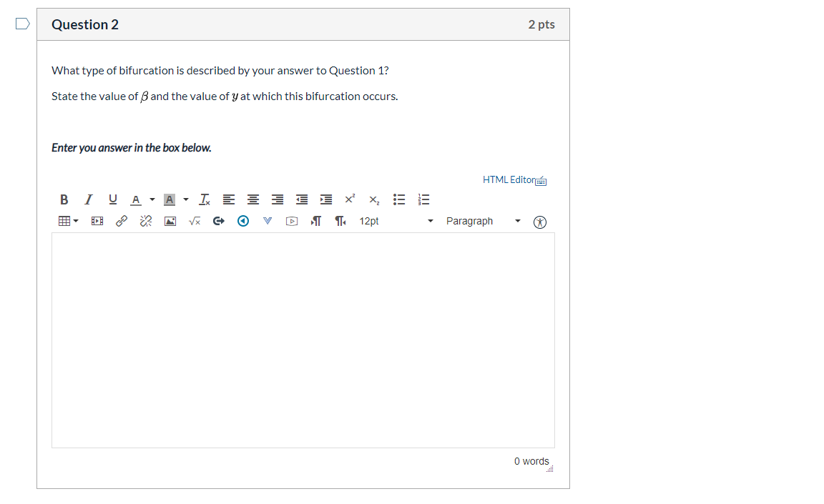The image size is (824, 504).
Task: Align text to the right
Action: (278, 199)
